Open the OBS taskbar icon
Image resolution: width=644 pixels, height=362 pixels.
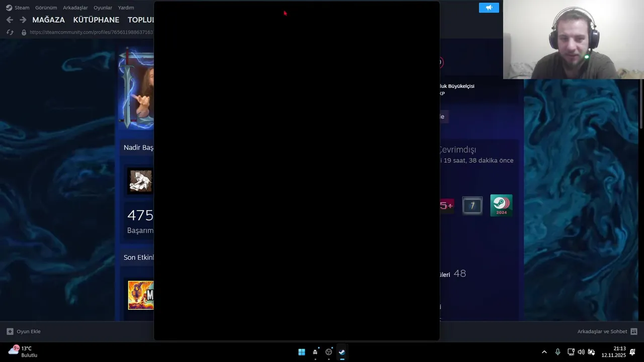329,352
